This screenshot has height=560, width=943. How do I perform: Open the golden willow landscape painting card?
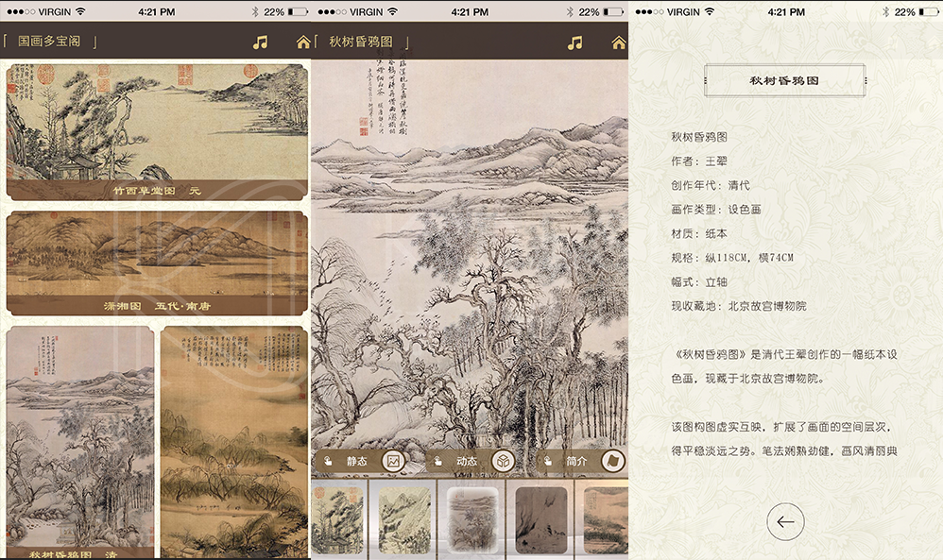click(x=234, y=443)
